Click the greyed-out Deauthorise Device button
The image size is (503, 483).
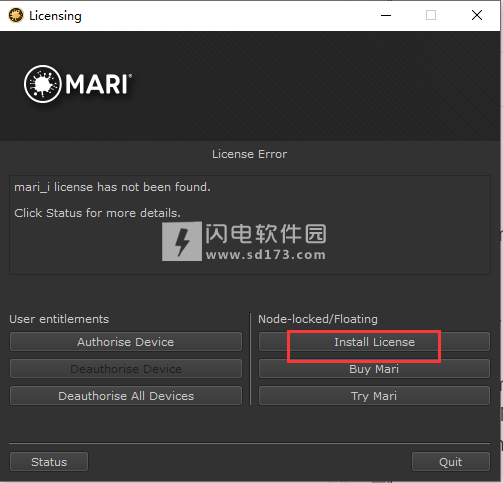[126, 369]
